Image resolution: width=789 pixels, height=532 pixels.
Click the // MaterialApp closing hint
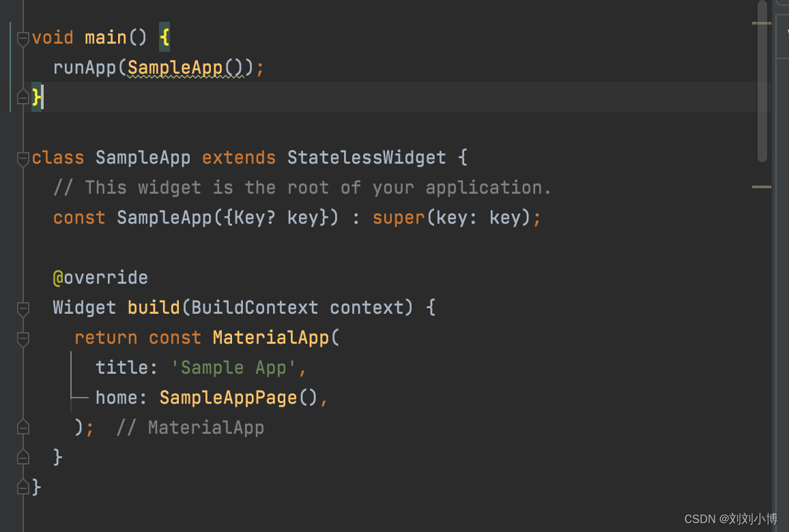190,428
